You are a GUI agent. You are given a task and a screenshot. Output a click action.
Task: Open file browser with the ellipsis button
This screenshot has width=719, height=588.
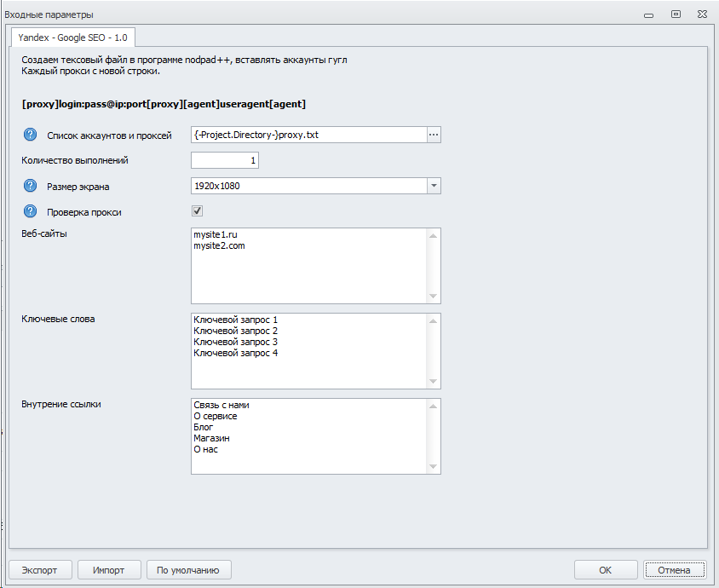click(x=433, y=135)
